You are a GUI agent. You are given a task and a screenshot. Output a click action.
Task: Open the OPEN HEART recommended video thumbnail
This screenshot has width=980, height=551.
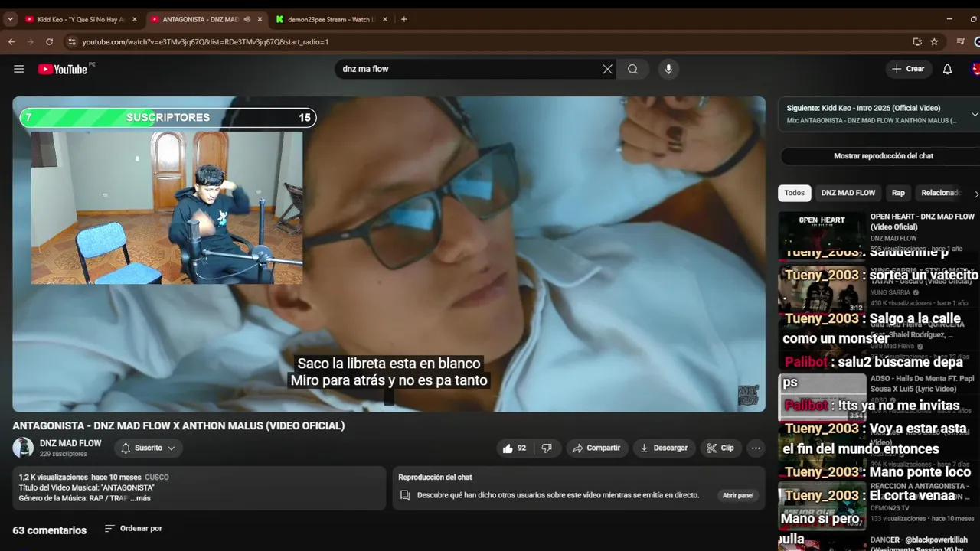click(x=822, y=236)
